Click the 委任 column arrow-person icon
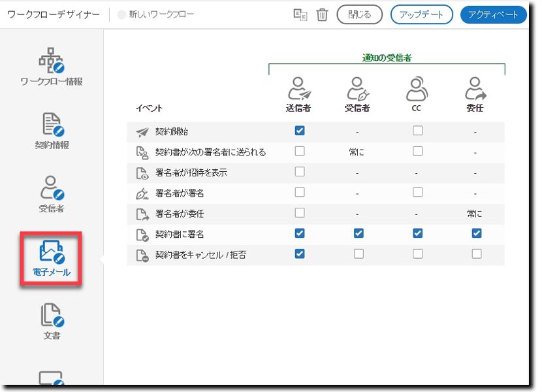 pyautogui.click(x=475, y=89)
